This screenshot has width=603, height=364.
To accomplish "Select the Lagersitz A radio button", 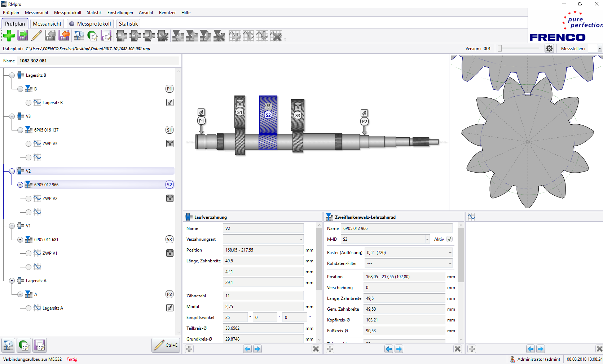I will pos(28,308).
